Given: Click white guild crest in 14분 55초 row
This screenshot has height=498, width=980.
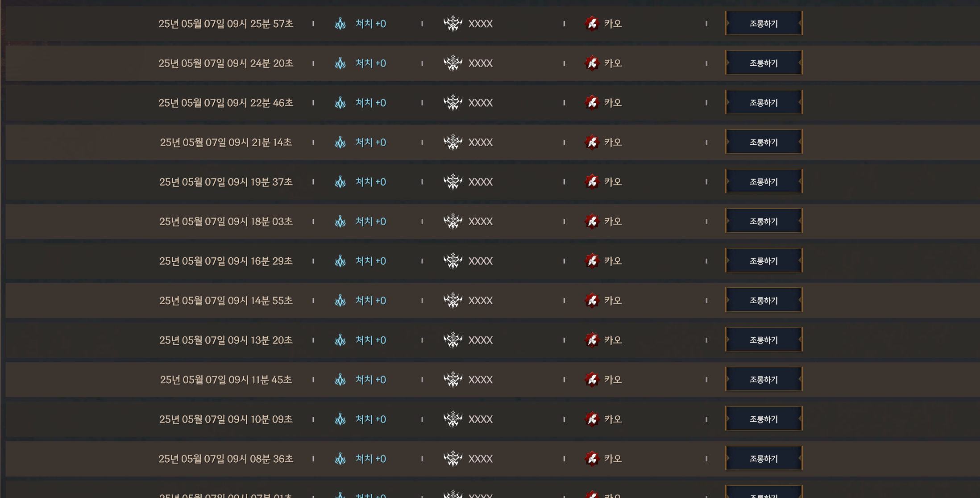Looking at the screenshot, I should click(x=453, y=300).
